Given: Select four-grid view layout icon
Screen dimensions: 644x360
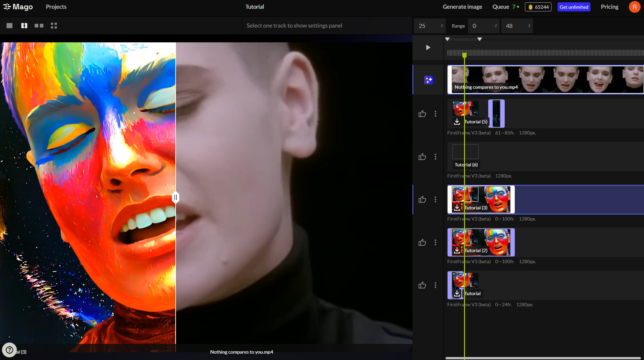Looking at the screenshot, I should click(54, 26).
